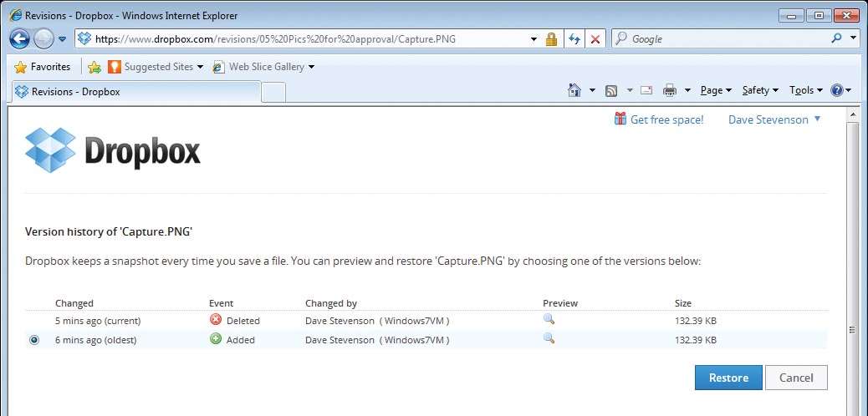
Task: Click the browser Forward arrow button
Action: click(43, 39)
